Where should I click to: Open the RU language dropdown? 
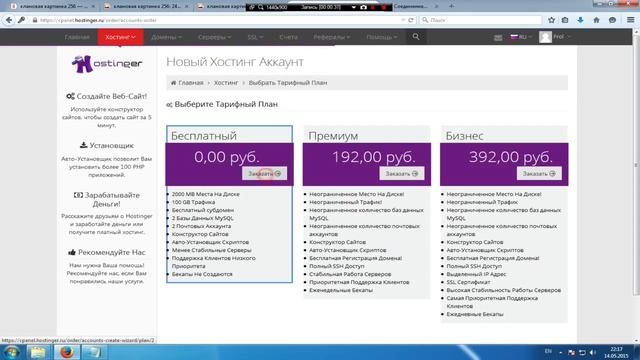pyautogui.click(x=521, y=37)
